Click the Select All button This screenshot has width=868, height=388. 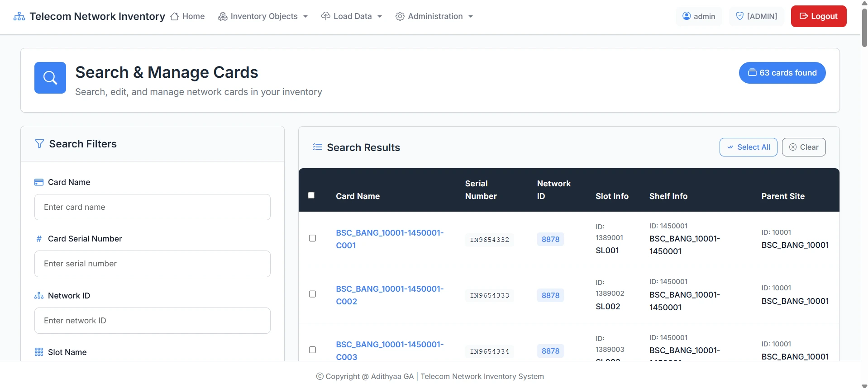[748, 147]
